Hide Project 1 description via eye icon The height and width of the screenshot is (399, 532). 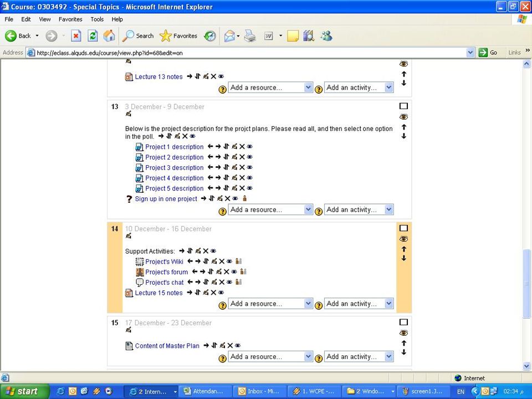[x=250, y=146]
